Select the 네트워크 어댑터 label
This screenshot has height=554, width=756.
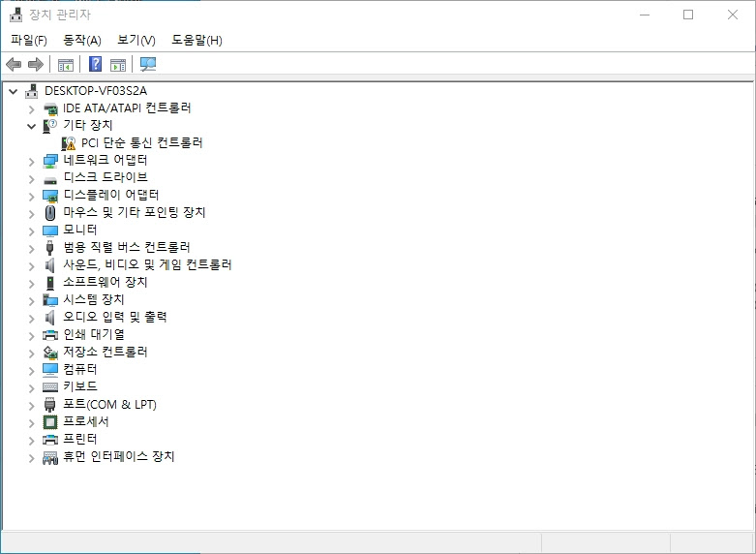pos(106,160)
